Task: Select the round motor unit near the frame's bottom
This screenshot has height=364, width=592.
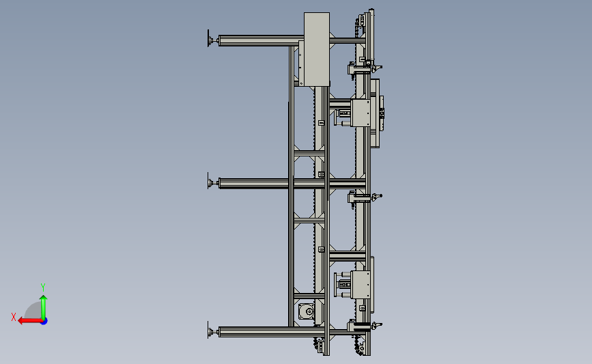Action: click(x=307, y=311)
